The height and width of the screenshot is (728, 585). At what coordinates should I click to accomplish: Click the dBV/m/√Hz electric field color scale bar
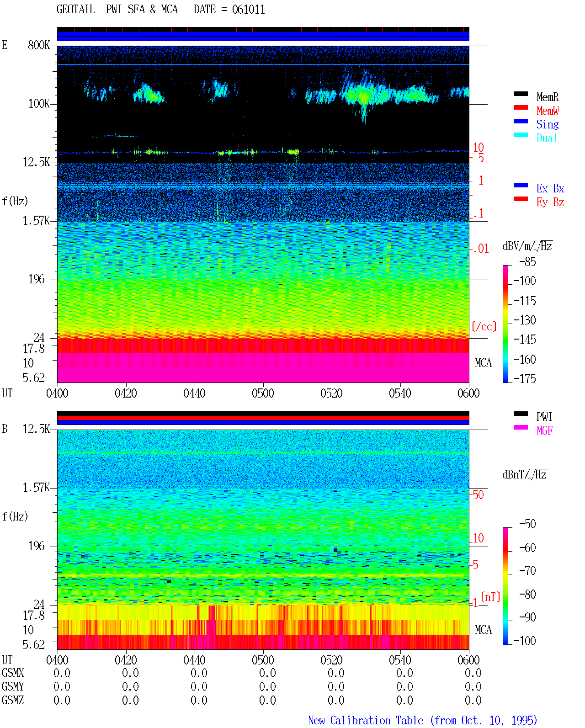tap(505, 324)
